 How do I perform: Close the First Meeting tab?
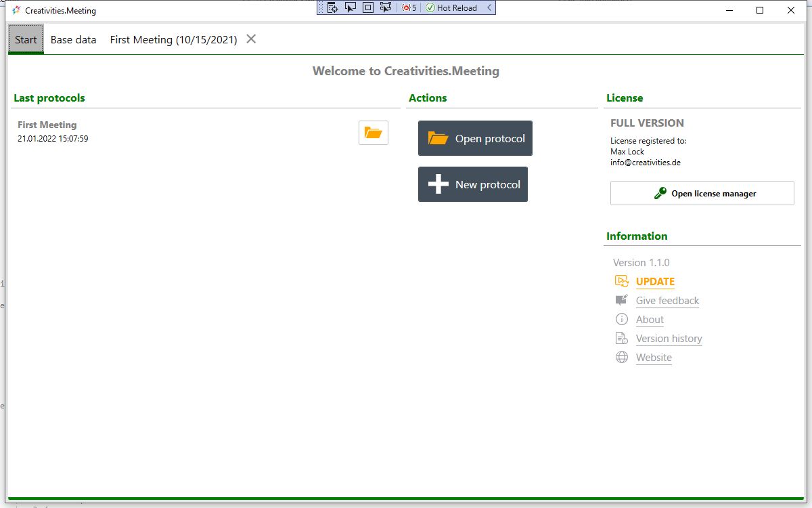(x=251, y=39)
